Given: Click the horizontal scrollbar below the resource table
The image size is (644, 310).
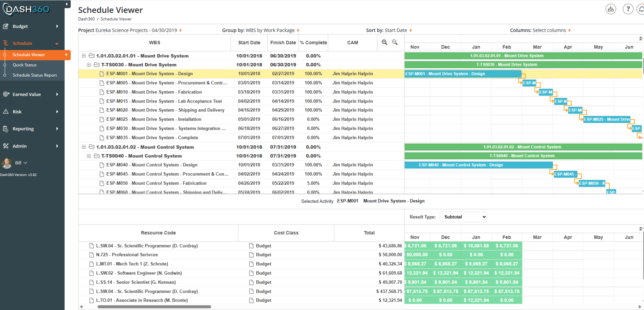Looking at the screenshot, I should (x=154, y=307).
